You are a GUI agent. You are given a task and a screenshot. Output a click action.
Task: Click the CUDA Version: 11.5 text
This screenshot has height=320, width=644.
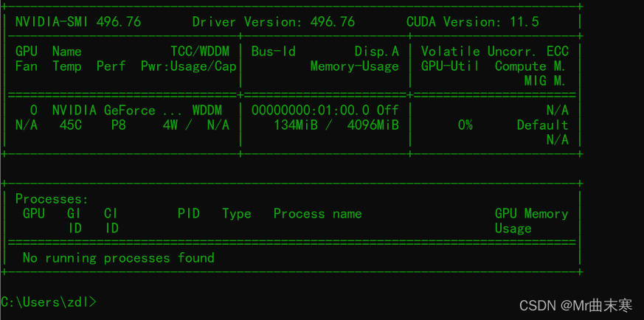tap(473, 21)
